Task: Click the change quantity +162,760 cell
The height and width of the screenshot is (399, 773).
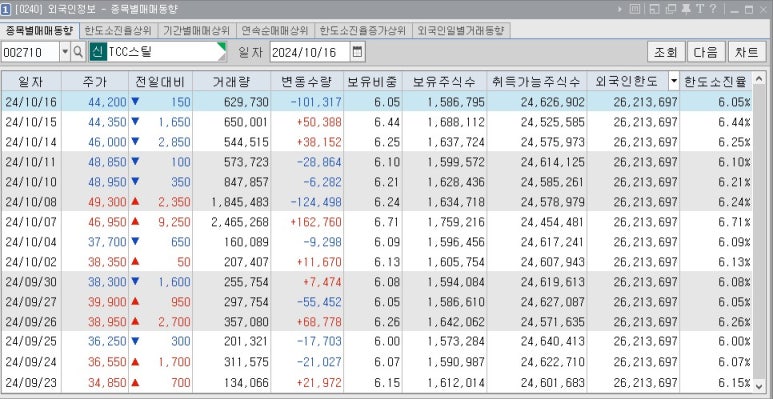Action: coord(307,222)
